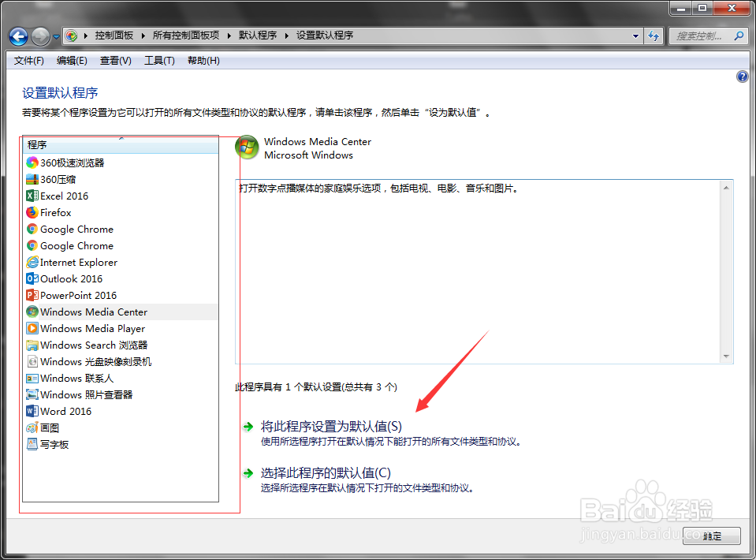The image size is (756, 560).
Task: Click description box scroll up arrow
Action: pos(726,188)
